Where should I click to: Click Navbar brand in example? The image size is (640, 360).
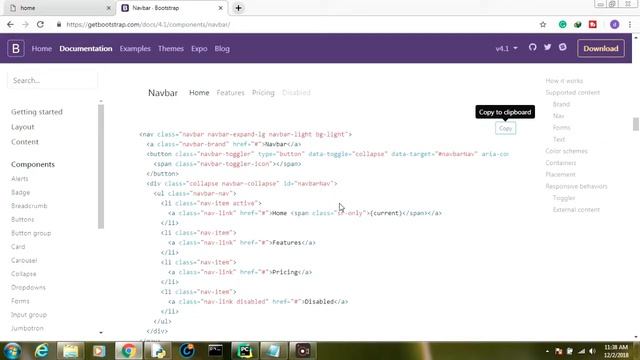click(163, 93)
